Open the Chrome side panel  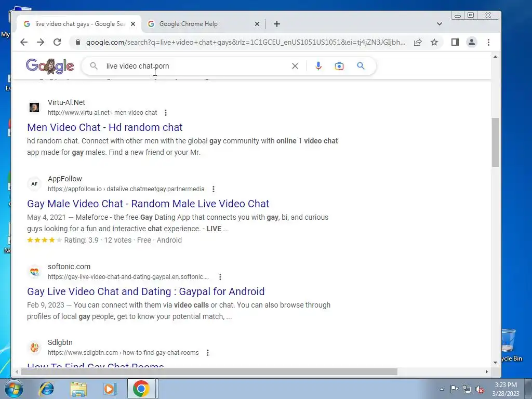455,42
